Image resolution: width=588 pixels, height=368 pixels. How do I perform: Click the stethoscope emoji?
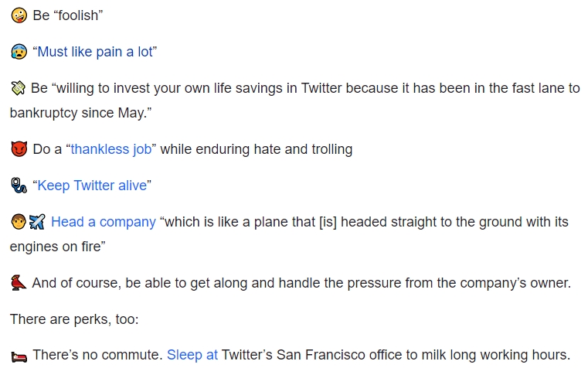click(x=19, y=186)
